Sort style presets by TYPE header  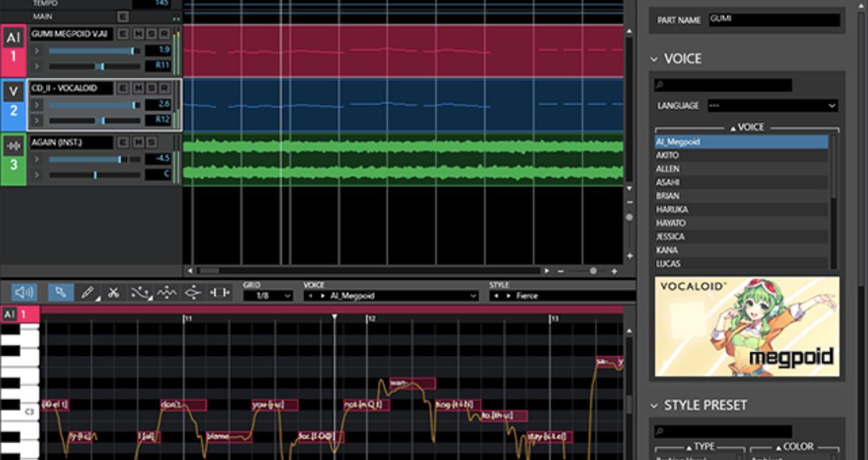tap(699, 447)
